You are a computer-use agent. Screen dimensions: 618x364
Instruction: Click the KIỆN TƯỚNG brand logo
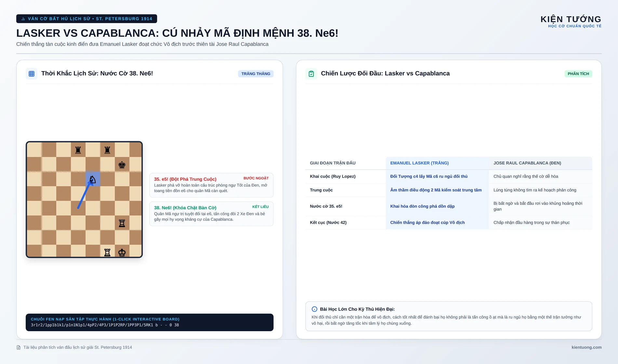pyautogui.click(x=571, y=19)
